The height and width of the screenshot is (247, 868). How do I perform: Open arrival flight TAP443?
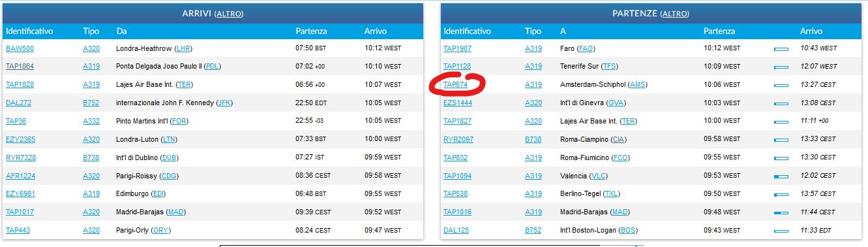(x=18, y=230)
